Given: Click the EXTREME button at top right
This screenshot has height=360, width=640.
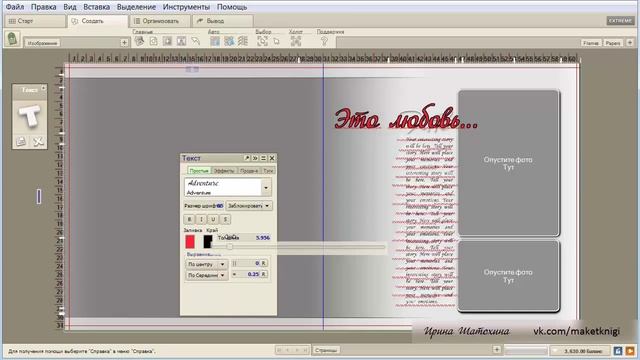Looking at the screenshot, I should pyautogui.click(x=620, y=20).
